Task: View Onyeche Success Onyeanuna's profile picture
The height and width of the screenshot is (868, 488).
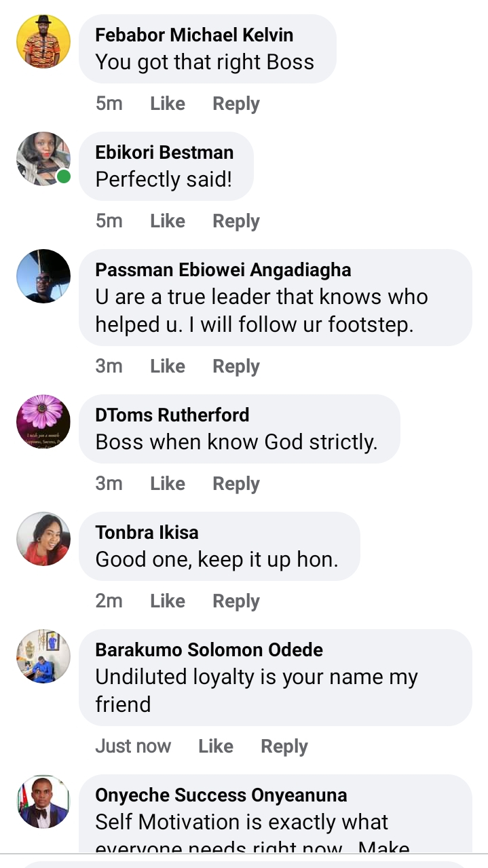Action: [43, 801]
